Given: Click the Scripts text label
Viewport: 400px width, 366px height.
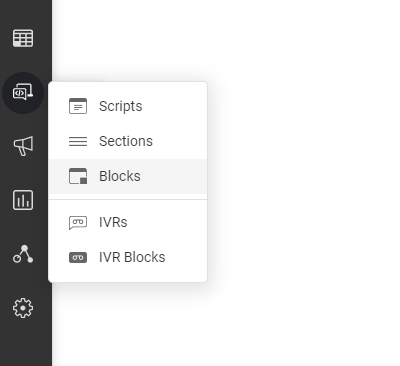Looking at the screenshot, I should (x=121, y=107).
